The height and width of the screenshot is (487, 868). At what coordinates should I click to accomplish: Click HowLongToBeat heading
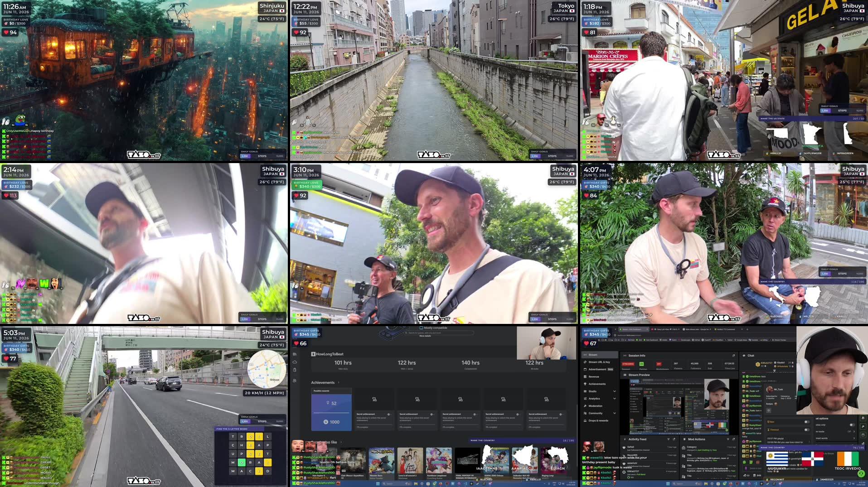[x=327, y=354]
